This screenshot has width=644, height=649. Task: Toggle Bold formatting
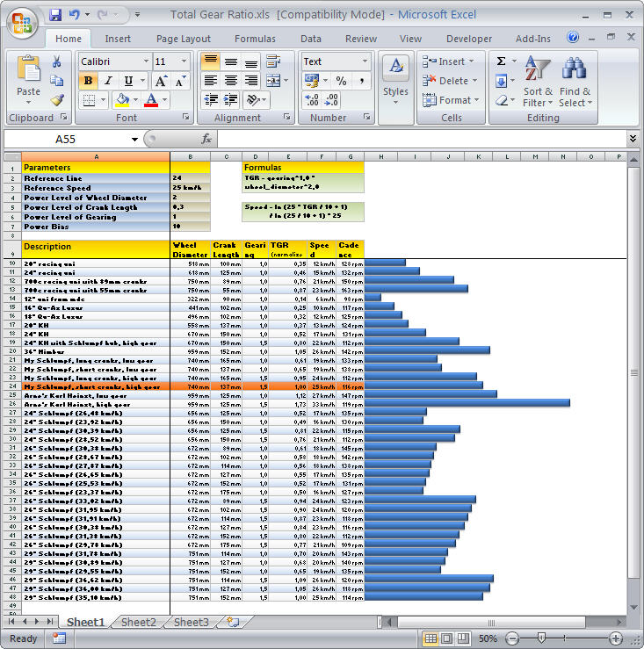(x=88, y=81)
